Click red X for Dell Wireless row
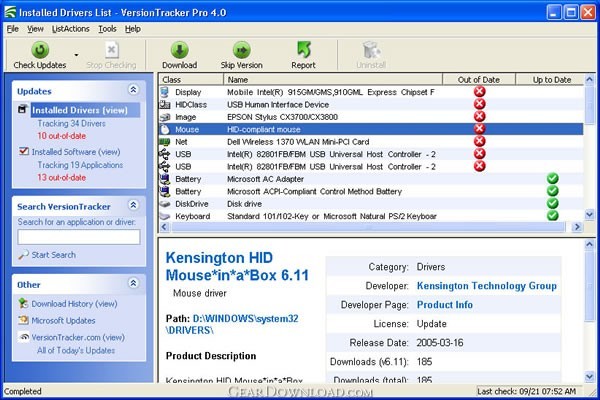This screenshot has height=400, width=600. (x=479, y=141)
